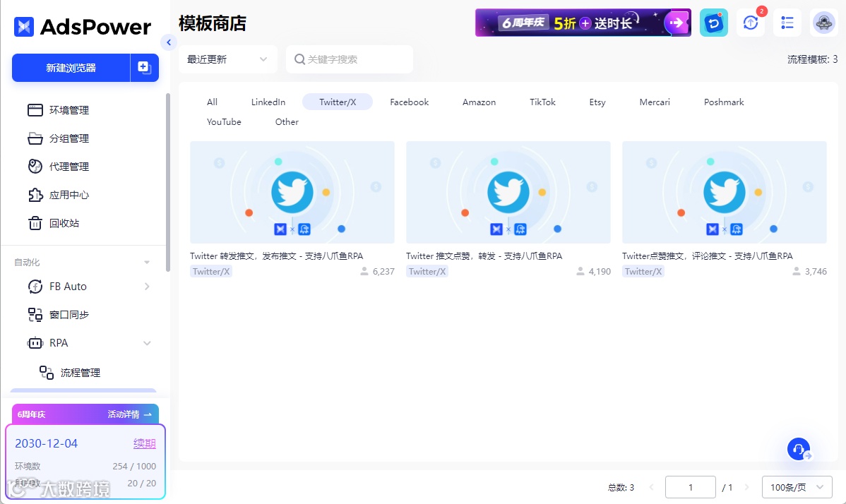Click the 流程模板: 3 count label

[813, 59]
